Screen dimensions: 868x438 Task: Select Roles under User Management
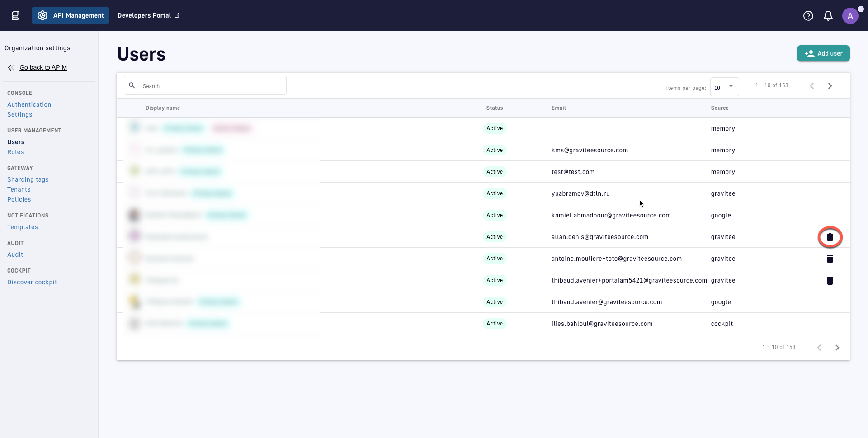coord(15,152)
